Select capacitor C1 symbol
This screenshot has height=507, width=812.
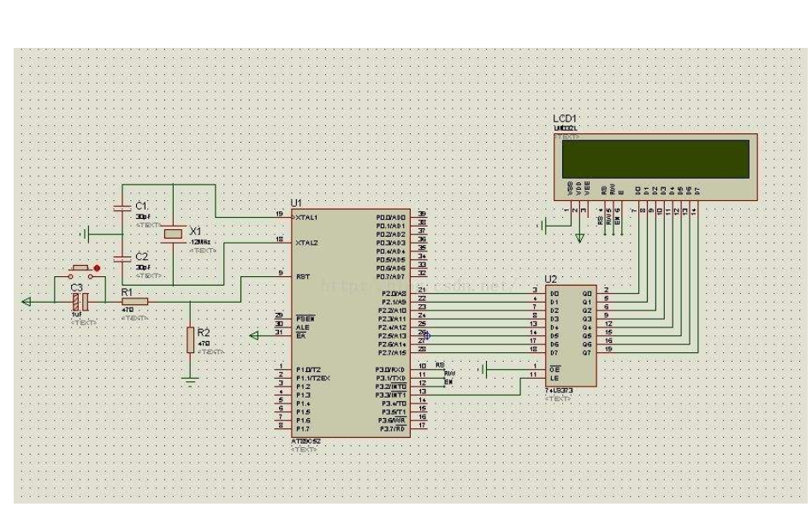pos(122,208)
